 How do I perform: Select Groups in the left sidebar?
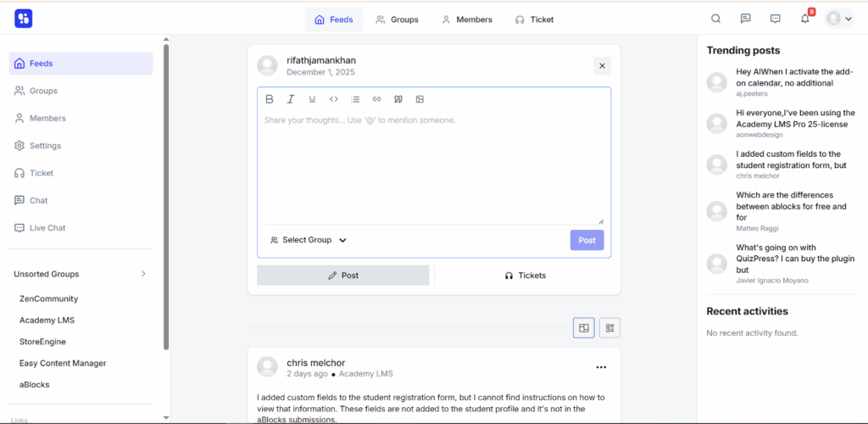click(x=81, y=91)
